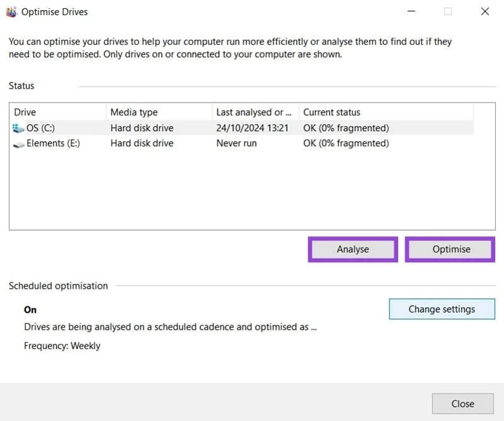Select the OS (C:) drive icon
Image resolution: width=504 pixels, height=421 pixels.
(18, 128)
